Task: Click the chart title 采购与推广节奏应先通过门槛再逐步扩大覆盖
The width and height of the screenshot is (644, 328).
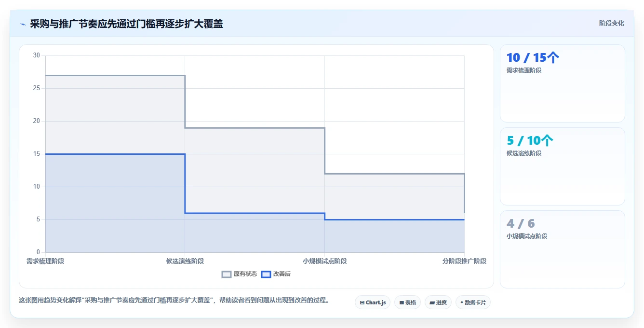Action: coord(126,24)
